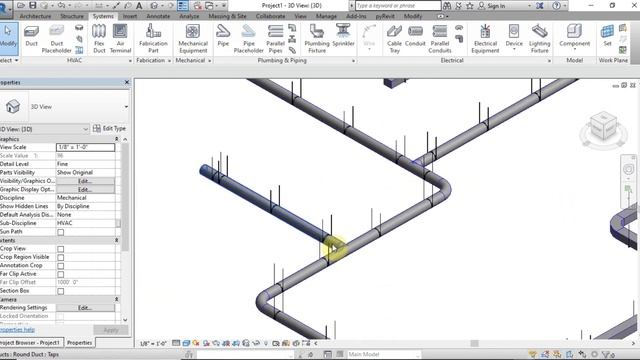Click the Save icon in quick access toolbar
The width and height of the screenshot is (640, 360).
coord(33,5)
